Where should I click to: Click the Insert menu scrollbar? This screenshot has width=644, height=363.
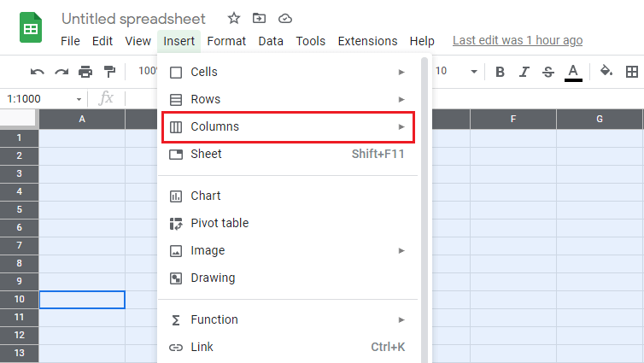click(x=424, y=209)
